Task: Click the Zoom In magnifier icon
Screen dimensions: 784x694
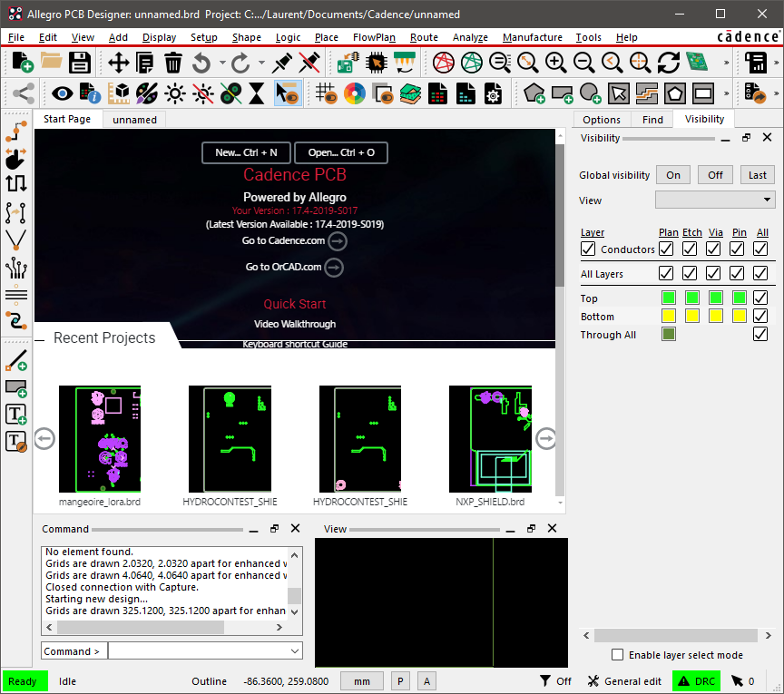Action: 555,63
